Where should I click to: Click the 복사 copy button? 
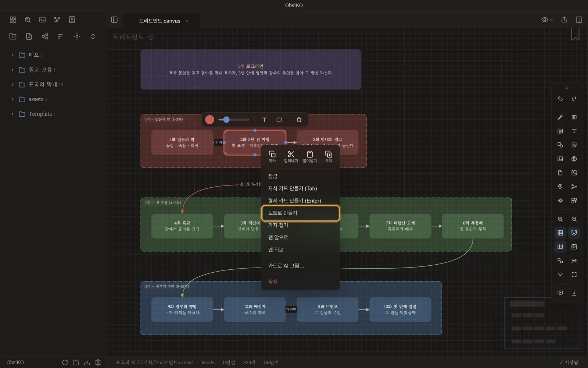tap(272, 156)
